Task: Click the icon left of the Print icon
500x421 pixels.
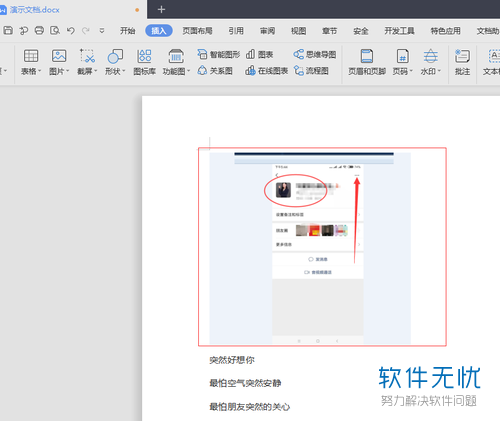Action: [24, 31]
